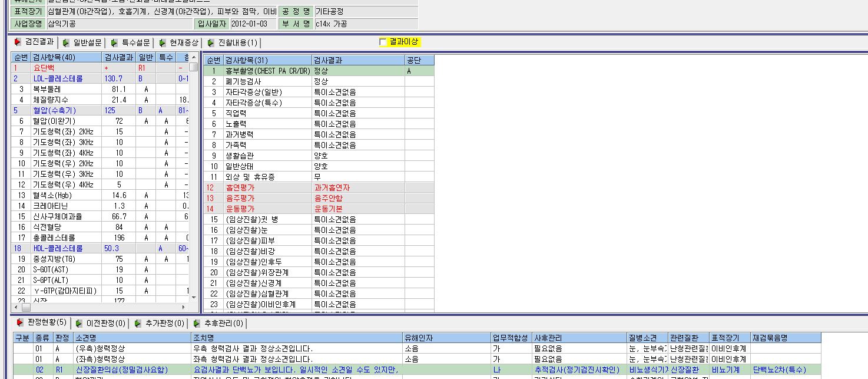The width and height of the screenshot is (868, 379).
Task: Click the green arrow icon beside 이전판정(0)
Action: point(79,323)
